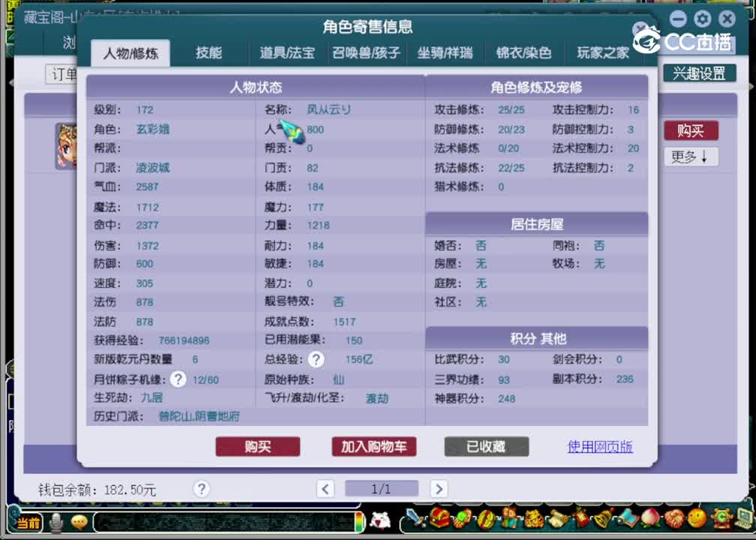Open the CC直播 settings gear icon
The image size is (756, 540).
[x=702, y=19]
